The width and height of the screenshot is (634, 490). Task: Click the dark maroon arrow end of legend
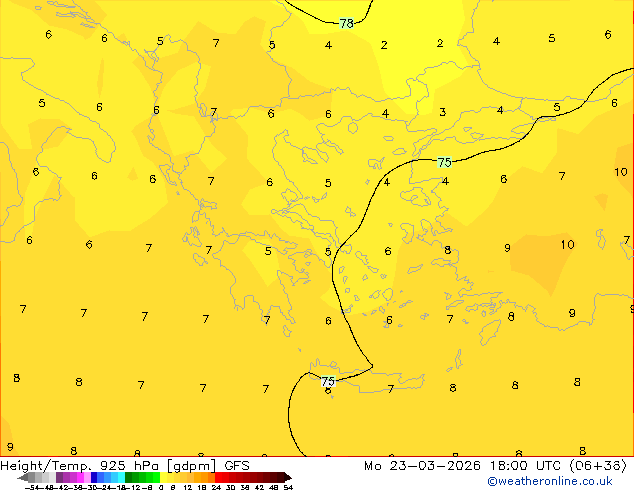288,478
